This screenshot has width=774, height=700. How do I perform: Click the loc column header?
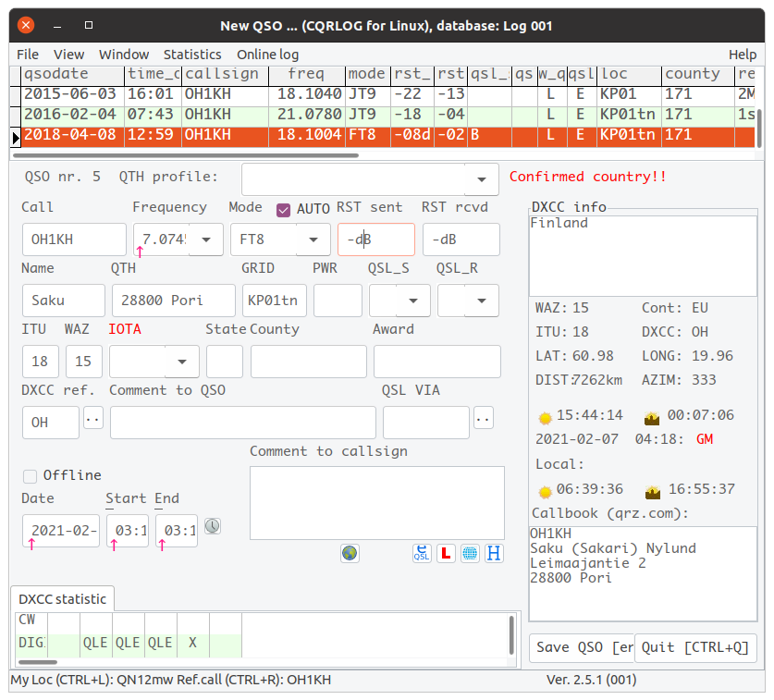[x=630, y=75]
